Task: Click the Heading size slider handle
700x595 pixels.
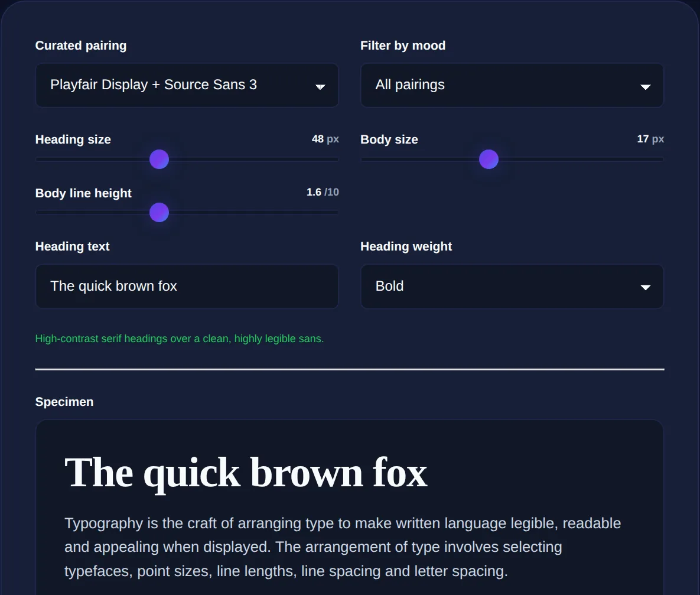Action: click(x=159, y=159)
